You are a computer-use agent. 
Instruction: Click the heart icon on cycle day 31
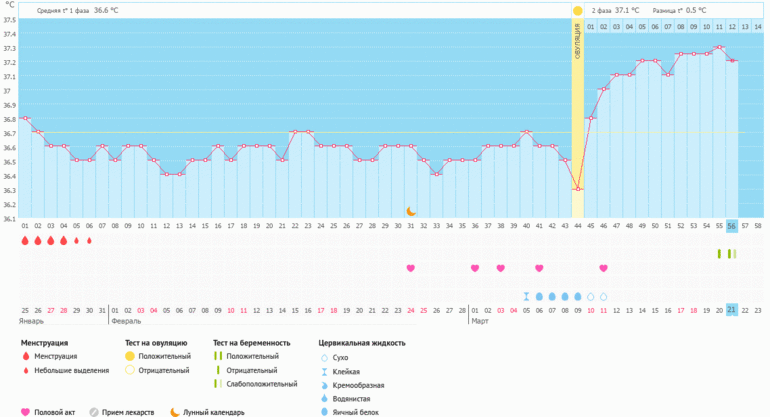(411, 268)
